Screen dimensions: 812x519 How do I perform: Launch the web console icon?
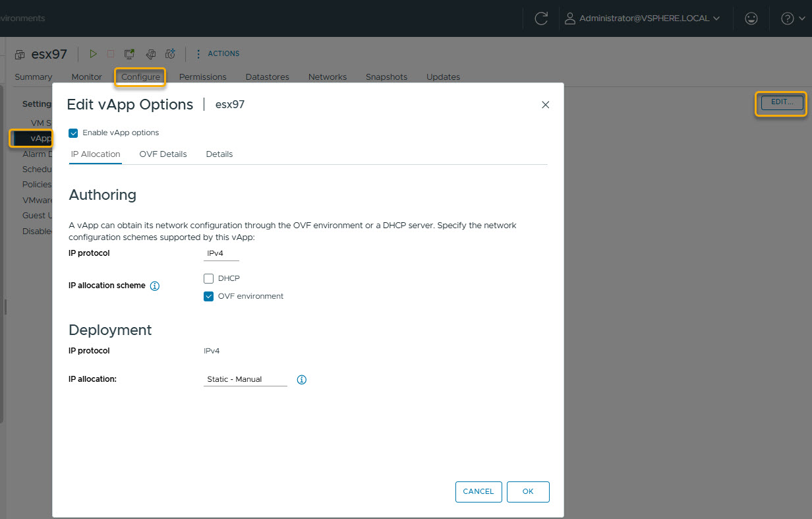click(x=129, y=53)
